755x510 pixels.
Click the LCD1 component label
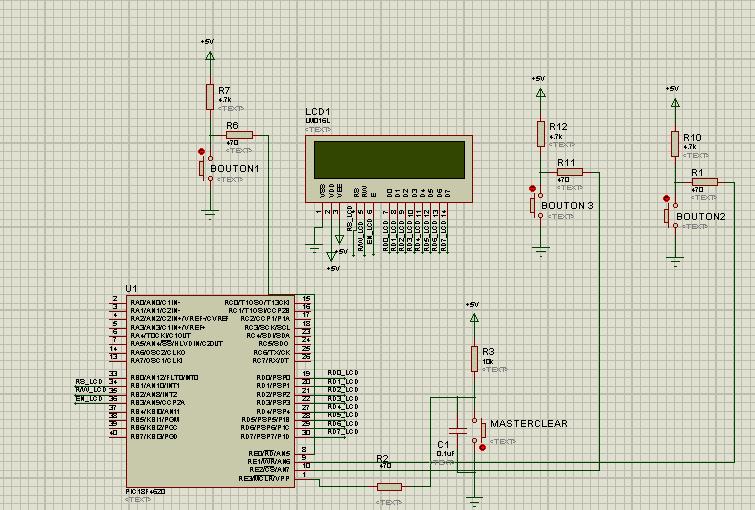317,112
